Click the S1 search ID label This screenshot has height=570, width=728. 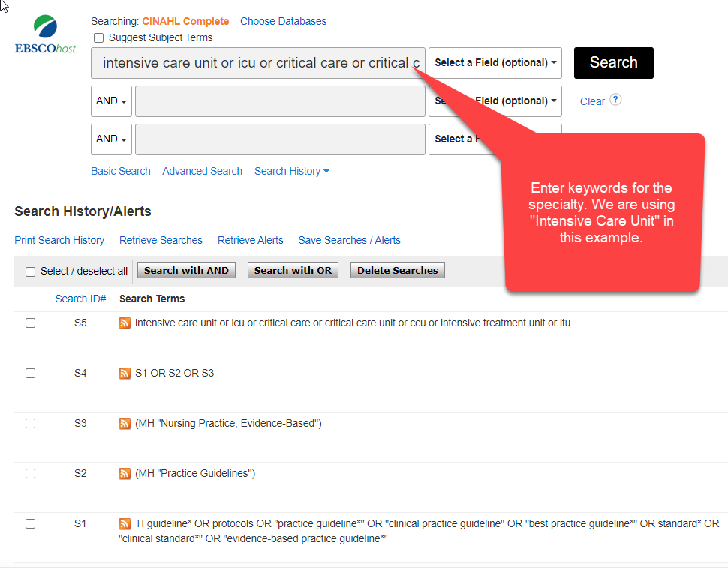80,523
